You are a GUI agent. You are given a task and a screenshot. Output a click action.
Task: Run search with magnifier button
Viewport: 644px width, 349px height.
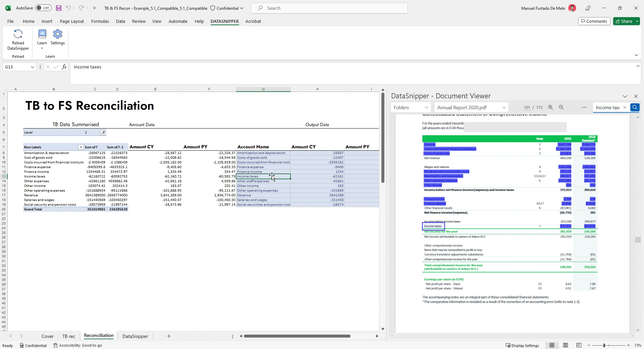[x=635, y=107]
